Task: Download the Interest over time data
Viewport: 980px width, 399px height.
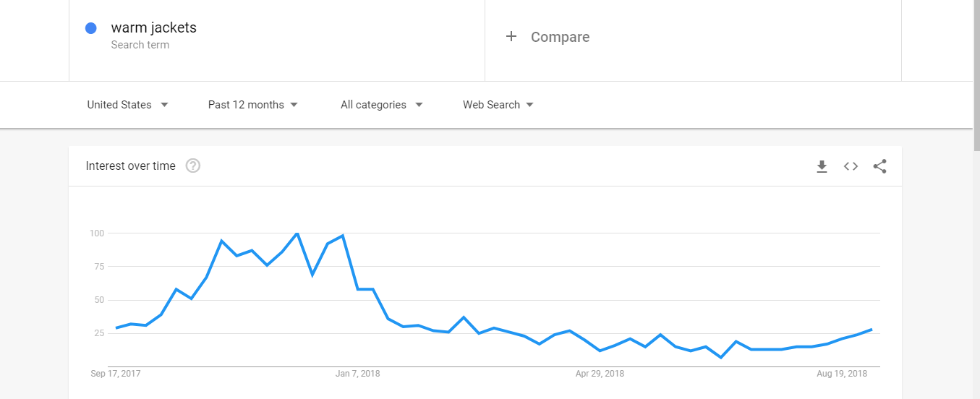Action: click(x=822, y=167)
